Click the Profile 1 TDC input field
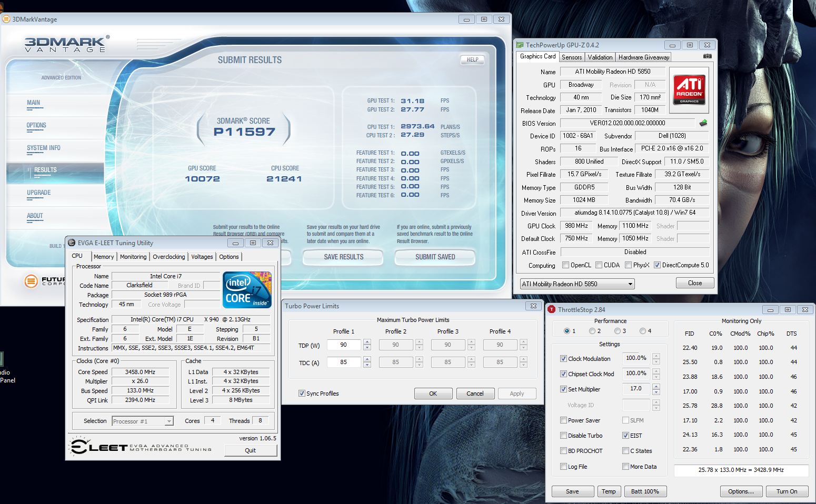 (x=344, y=362)
